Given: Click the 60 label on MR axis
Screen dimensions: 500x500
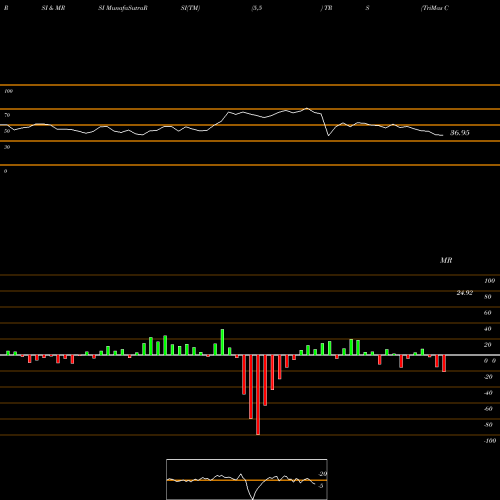Looking at the screenshot, I should [x=488, y=313].
